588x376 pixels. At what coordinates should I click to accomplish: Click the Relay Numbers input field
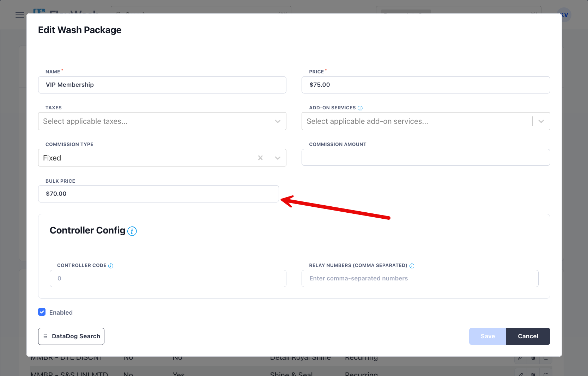coord(420,279)
